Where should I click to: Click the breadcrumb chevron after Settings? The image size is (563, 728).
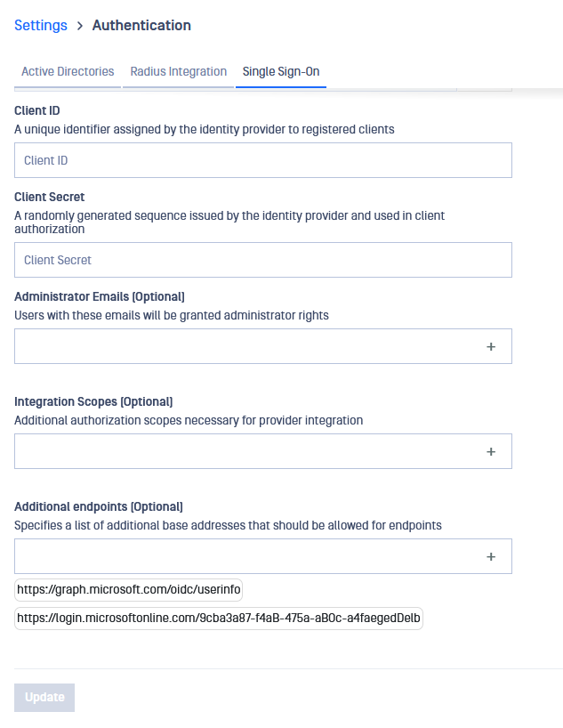pos(80,26)
